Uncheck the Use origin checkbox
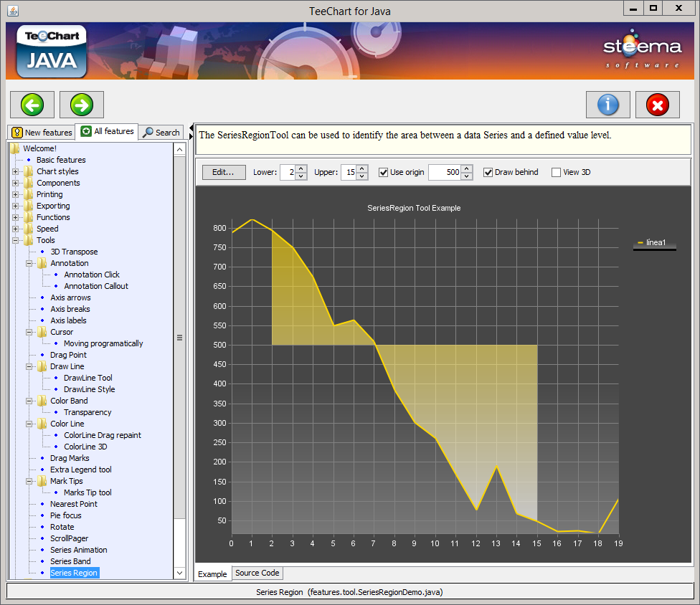700x605 pixels. coord(383,172)
